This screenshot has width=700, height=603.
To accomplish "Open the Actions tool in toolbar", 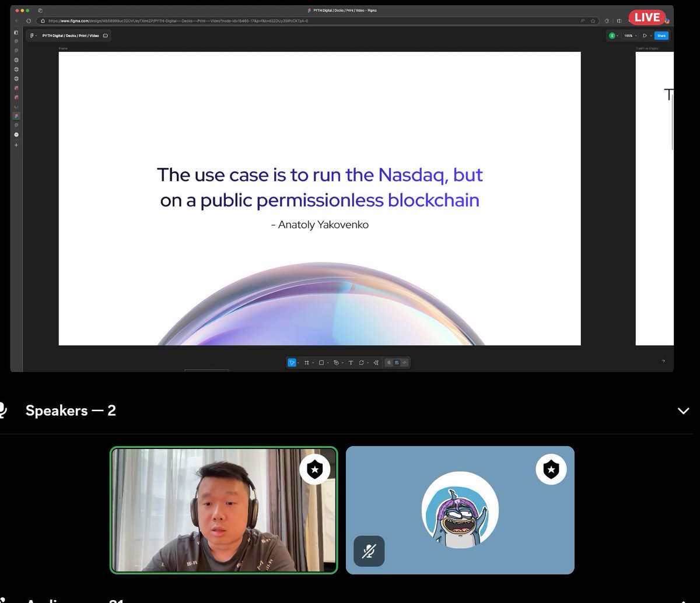I will point(376,363).
